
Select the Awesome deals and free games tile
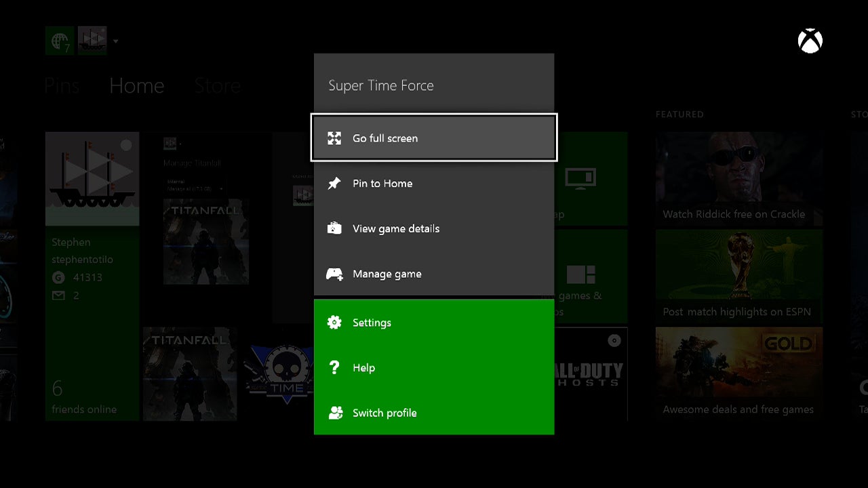[x=738, y=374]
